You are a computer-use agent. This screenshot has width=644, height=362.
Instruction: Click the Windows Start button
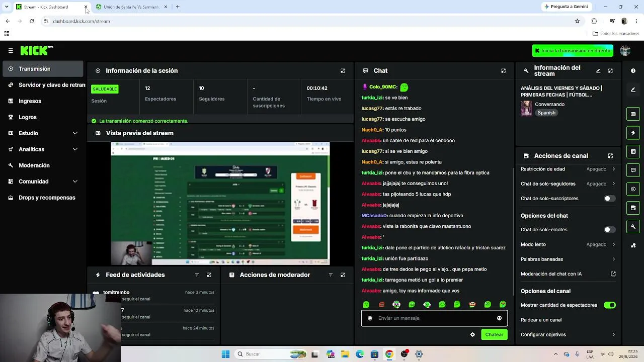225,354
